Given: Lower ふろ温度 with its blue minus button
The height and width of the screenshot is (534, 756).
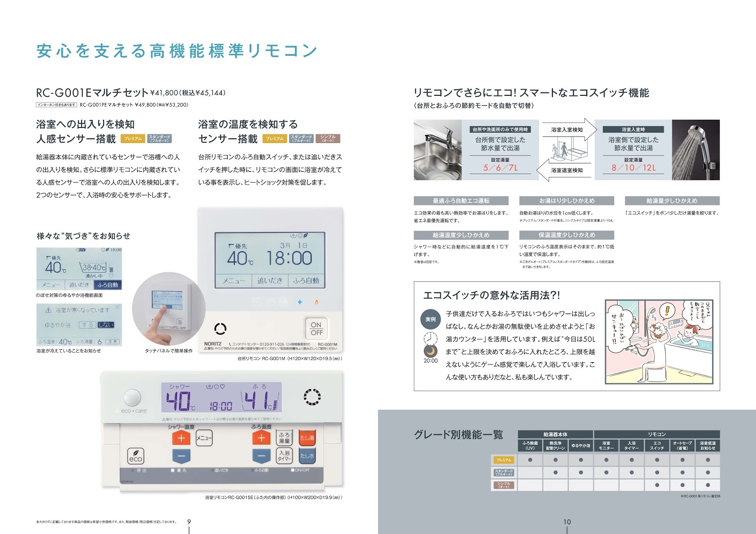Looking at the screenshot, I should click(261, 456).
